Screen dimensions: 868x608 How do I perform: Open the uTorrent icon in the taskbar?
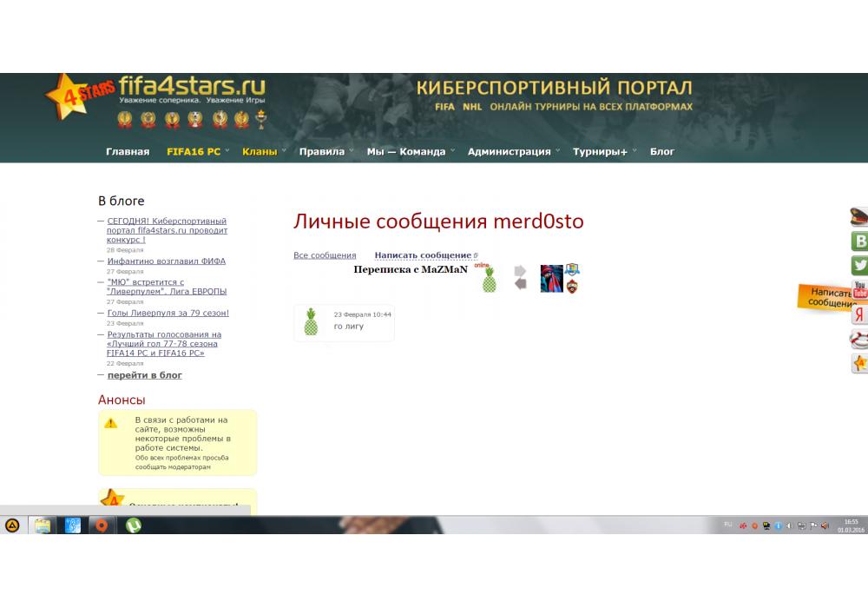tap(133, 525)
